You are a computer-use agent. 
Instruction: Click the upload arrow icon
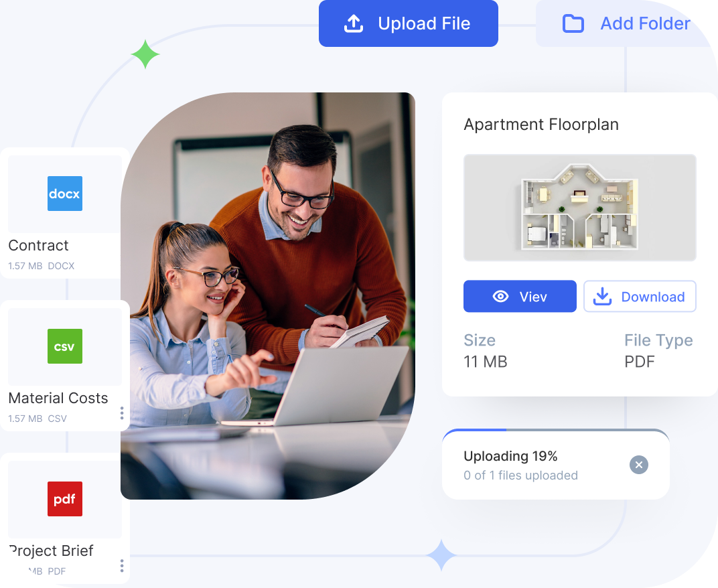354,23
